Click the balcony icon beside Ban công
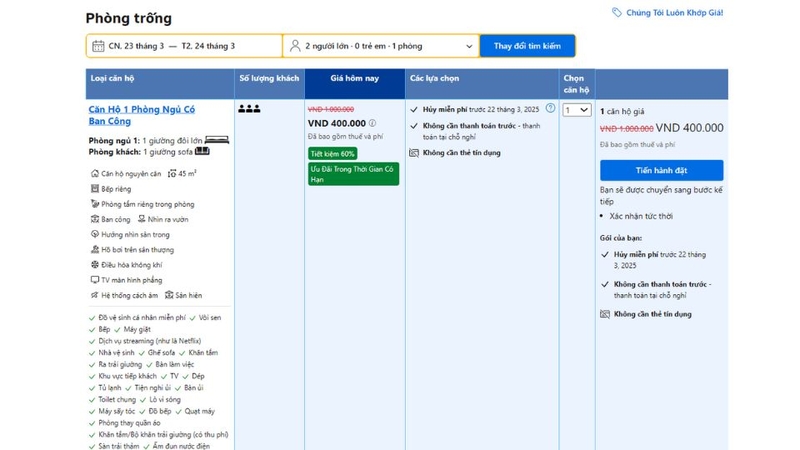 coord(94,219)
